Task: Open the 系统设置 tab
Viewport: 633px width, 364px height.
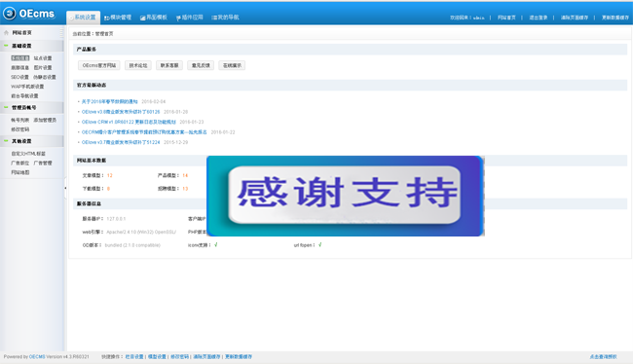Action: (x=83, y=18)
